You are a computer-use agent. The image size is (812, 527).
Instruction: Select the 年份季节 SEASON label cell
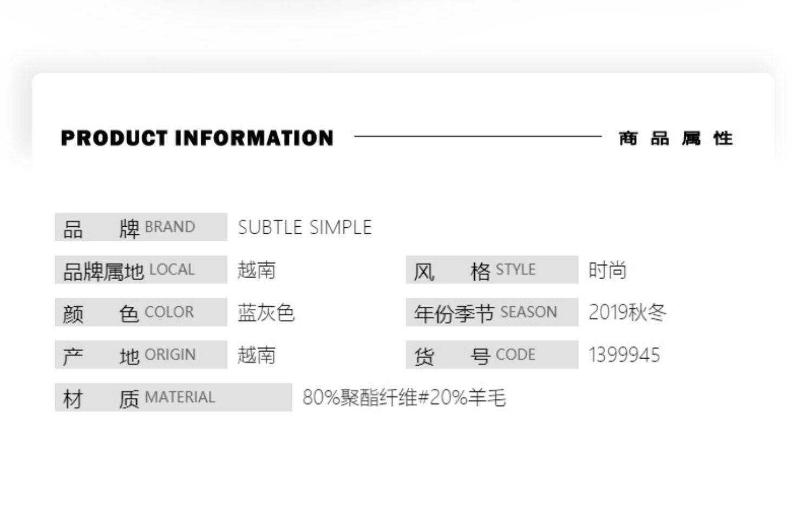click(492, 312)
